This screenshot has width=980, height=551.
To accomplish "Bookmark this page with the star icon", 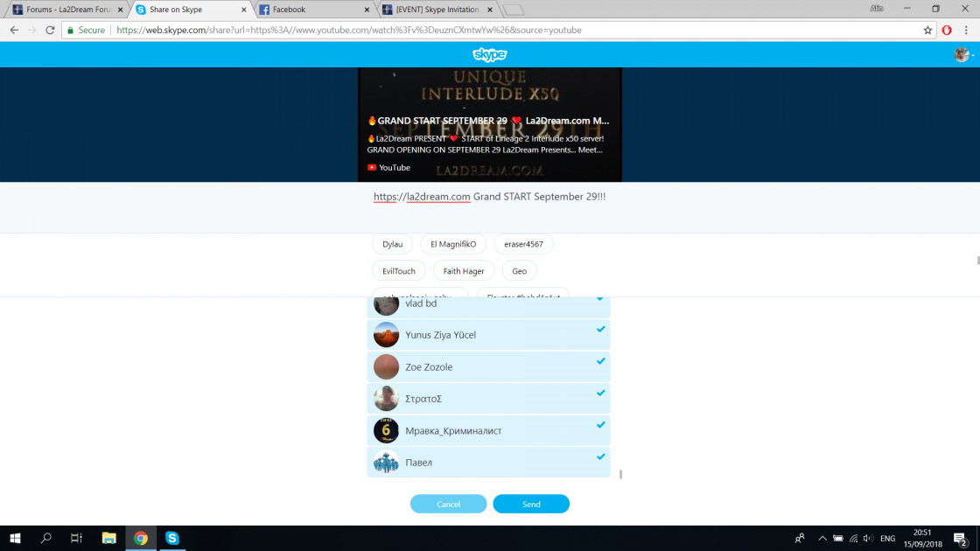I will pos(927,30).
